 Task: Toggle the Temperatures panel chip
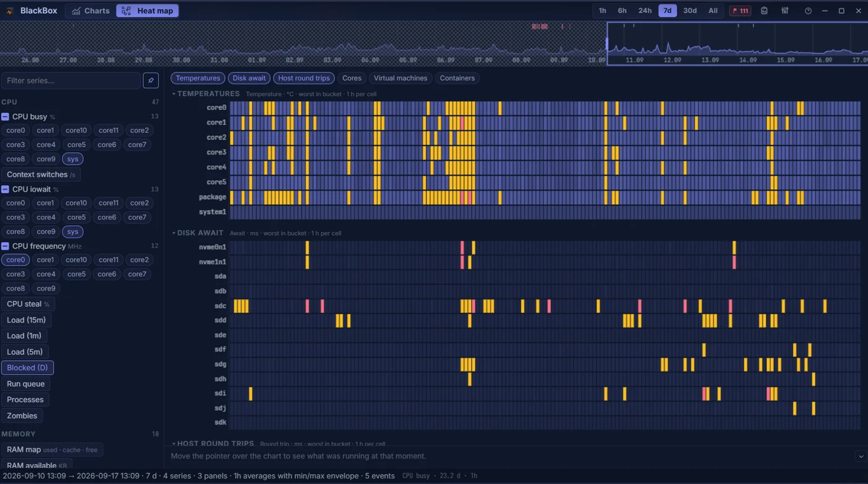coord(198,78)
